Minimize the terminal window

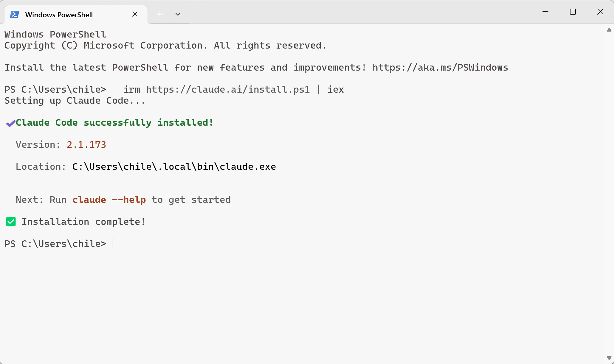click(x=545, y=12)
